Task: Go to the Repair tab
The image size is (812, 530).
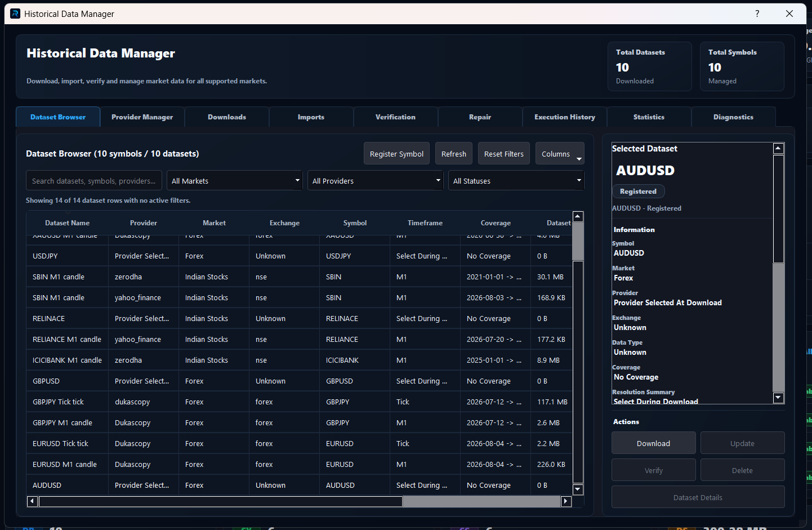Action: coord(480,117)
